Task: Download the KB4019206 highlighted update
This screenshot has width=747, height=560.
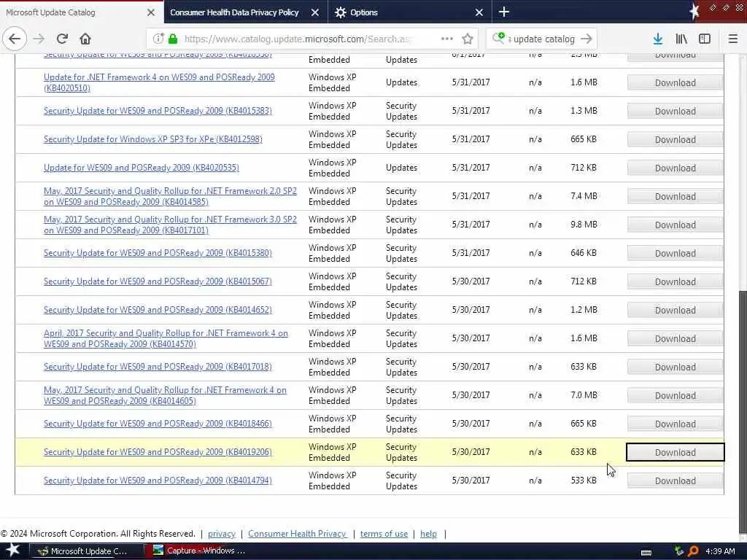Action: [x=675, y=452]
